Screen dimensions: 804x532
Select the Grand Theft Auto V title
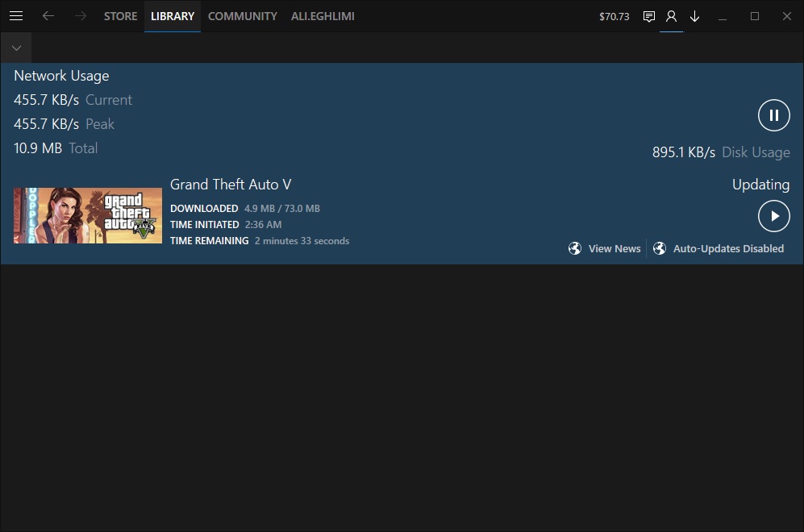(x=231, y=185)
